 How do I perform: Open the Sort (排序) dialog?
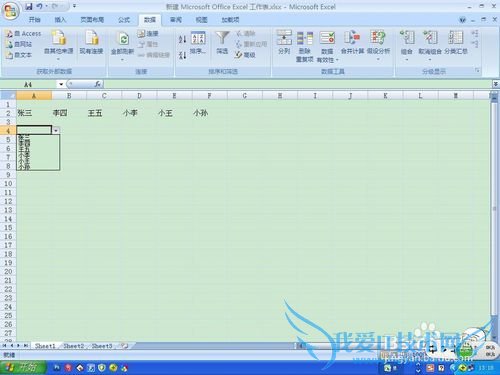point(198,43)
